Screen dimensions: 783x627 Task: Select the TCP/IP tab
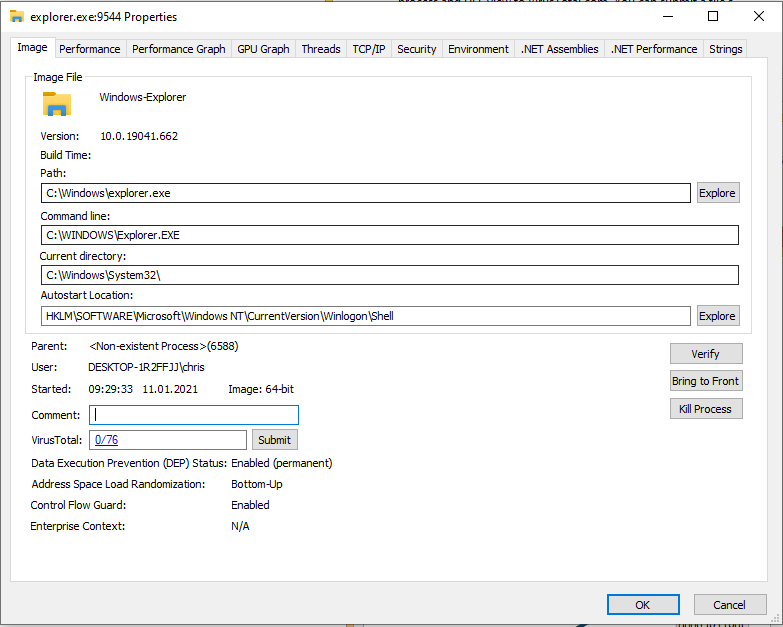tap(369, 49)
